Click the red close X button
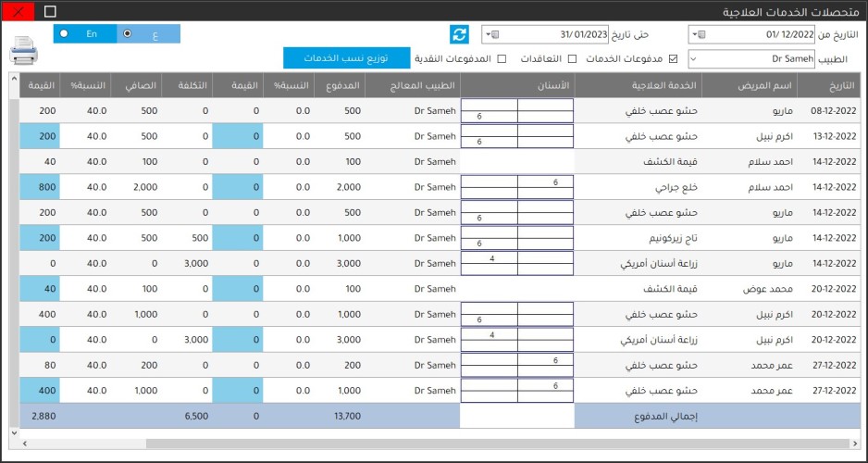Screen dimensions: 868x463 (18, 11)
